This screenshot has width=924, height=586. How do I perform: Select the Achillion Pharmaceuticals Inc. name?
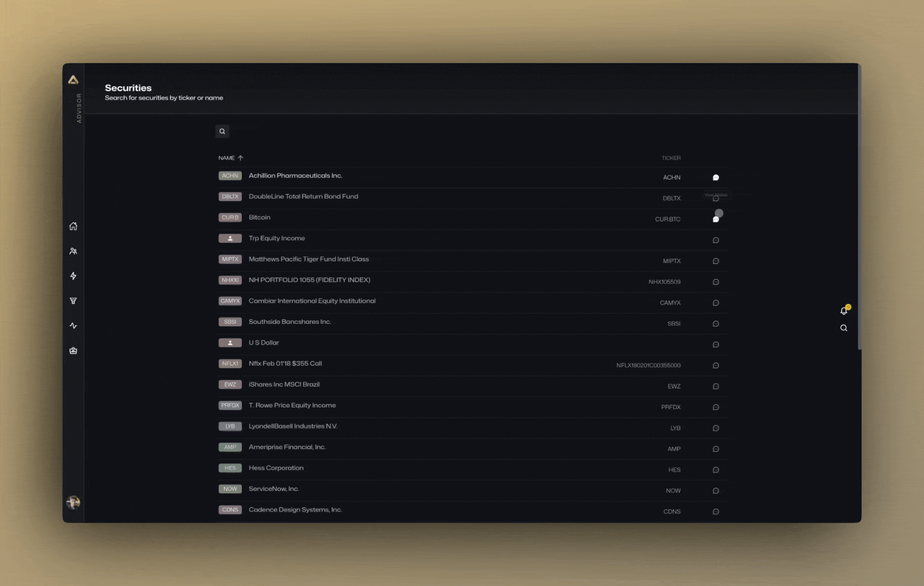coord(296,176)
